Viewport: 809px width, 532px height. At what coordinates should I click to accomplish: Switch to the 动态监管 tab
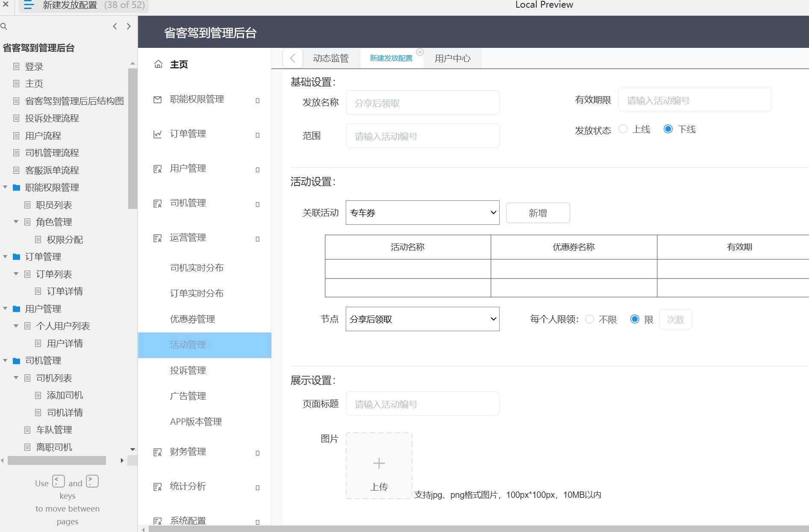pyautogui.click(x=331, y=58)
